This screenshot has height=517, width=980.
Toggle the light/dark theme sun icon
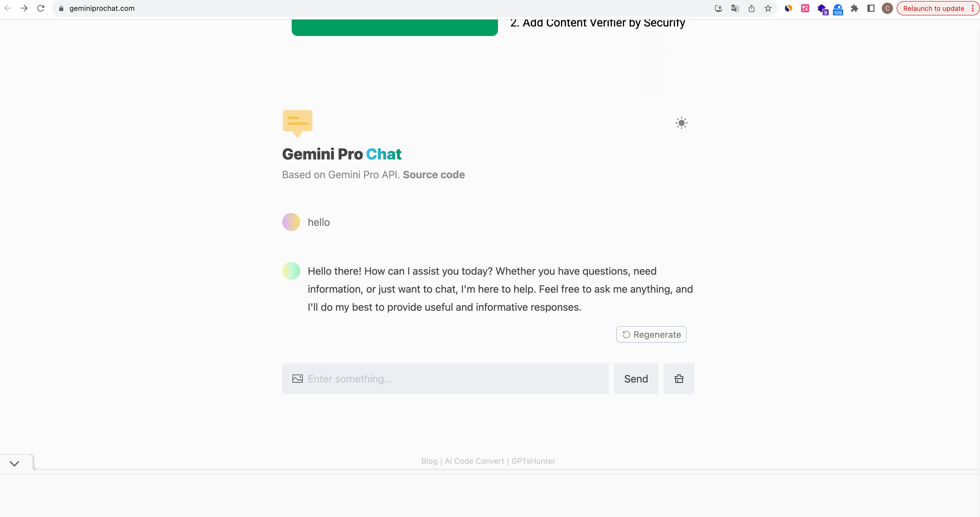681,123
